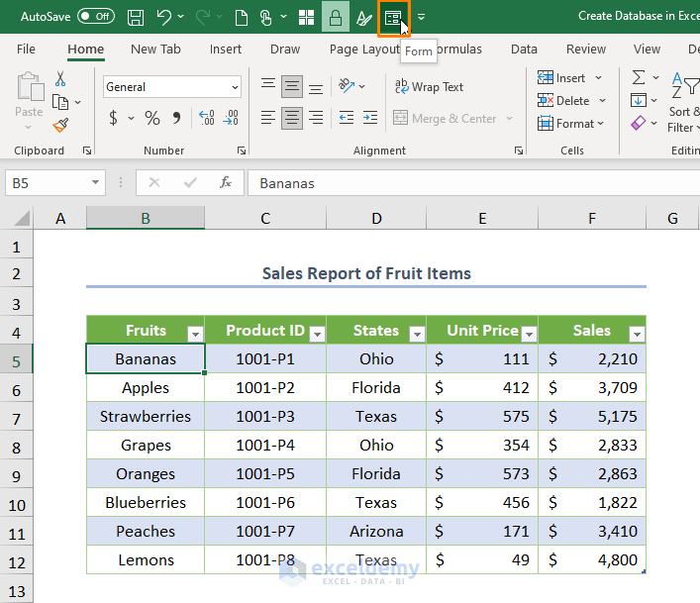Screen dimensions: 700x603
Task: Select cell containing Strawberries
Action: (146, 417)
